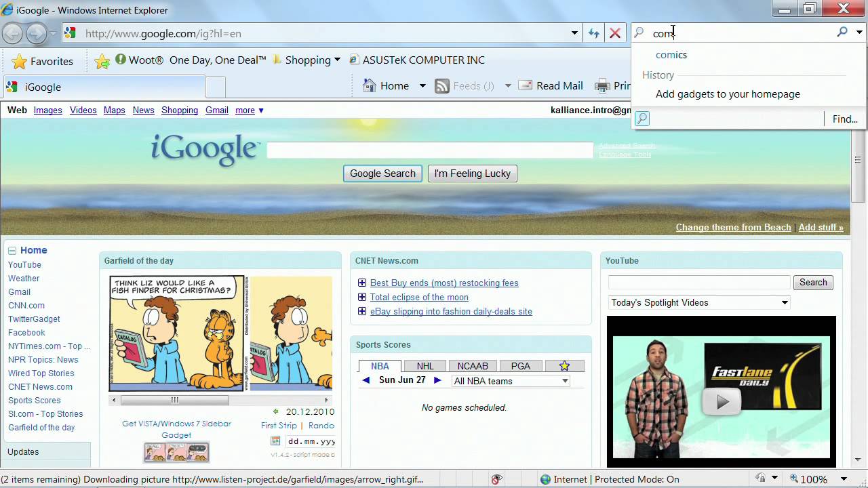Click the Refresh page icon
Viewport: 868px width, 488px height.
(x=594, y=33)
